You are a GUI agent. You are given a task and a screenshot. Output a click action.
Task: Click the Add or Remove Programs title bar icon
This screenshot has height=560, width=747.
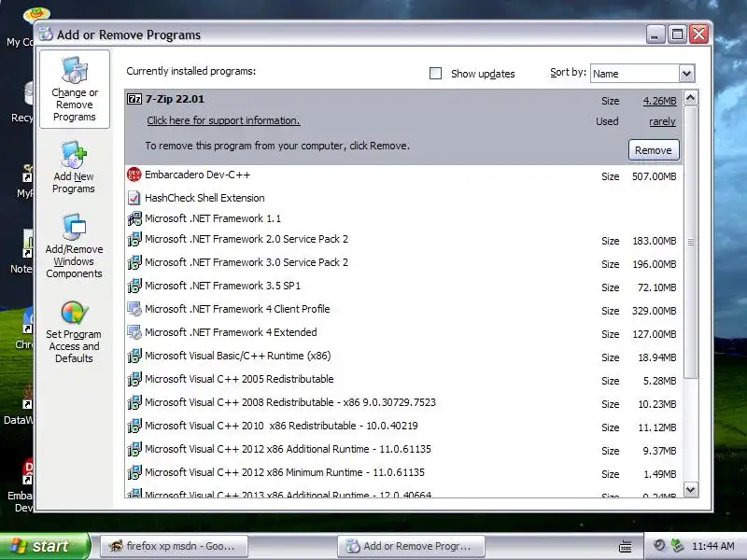[x=46, y=35]
